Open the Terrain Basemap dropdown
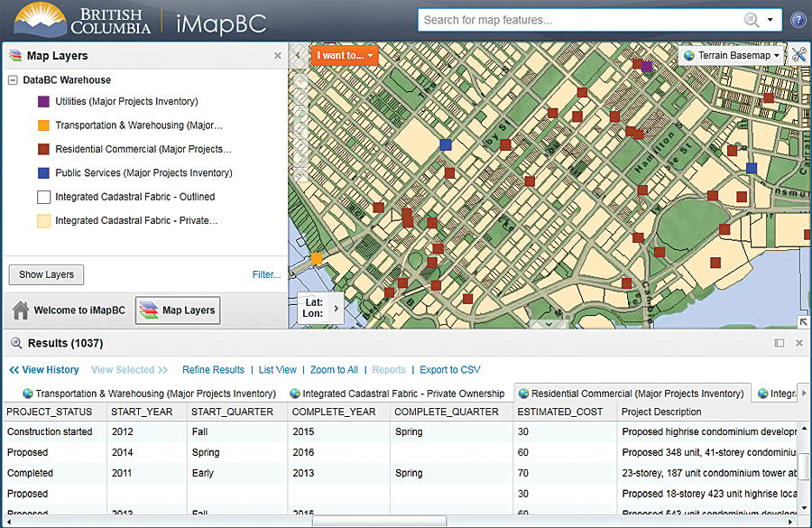 [x=731, y=55]
